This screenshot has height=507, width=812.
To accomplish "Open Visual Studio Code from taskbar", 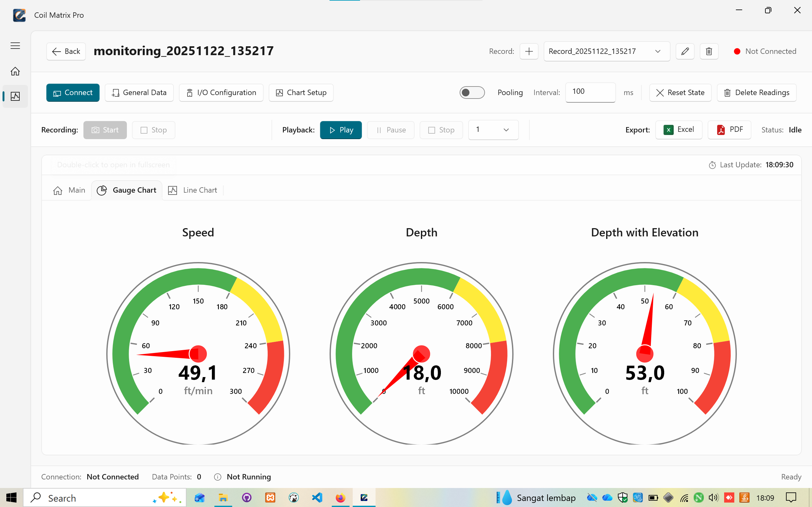I will pyautogui.click(x=317, y=497).
